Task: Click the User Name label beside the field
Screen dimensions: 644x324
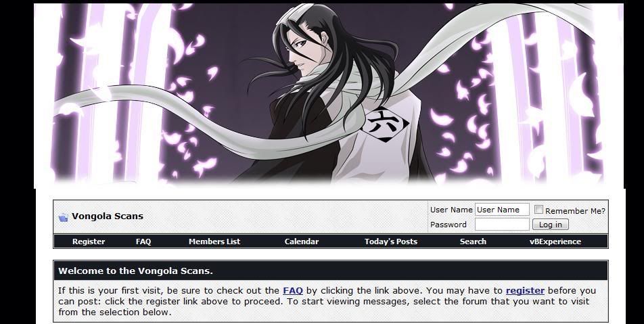Action: point(451,210)
